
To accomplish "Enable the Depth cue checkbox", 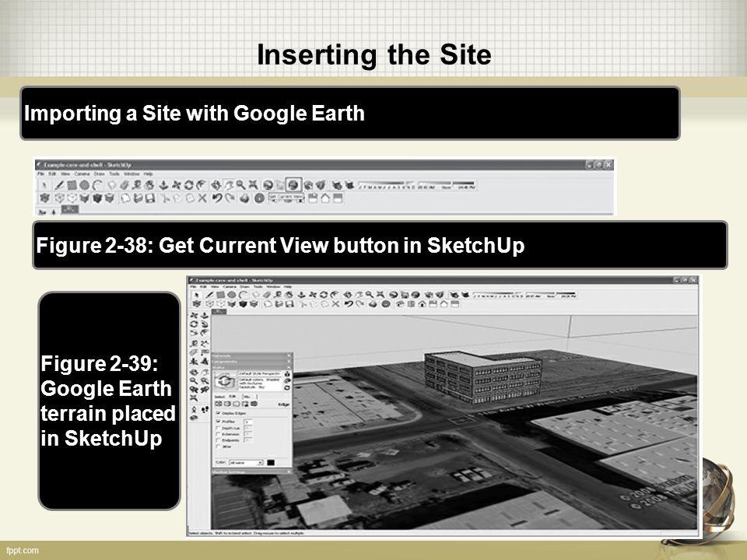I will click(218, 428).
